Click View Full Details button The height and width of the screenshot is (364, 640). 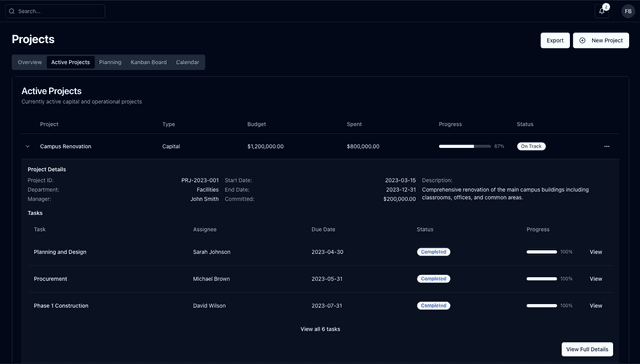tap(587, 349)
